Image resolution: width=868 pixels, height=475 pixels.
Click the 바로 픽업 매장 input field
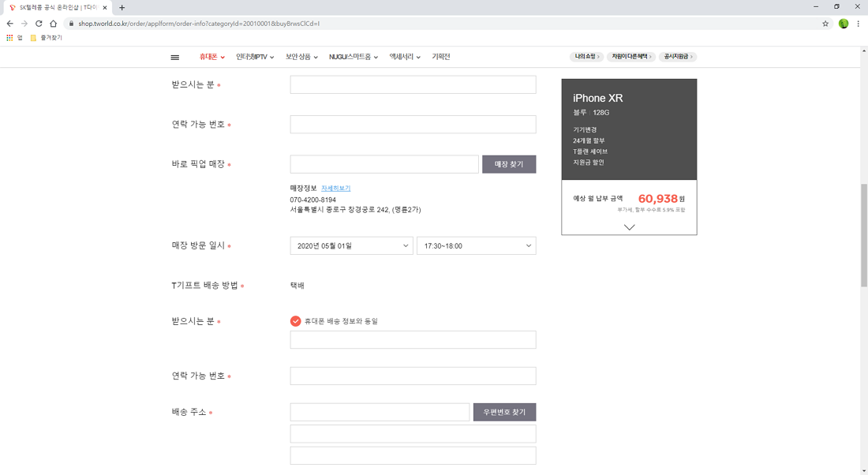tap(384, 164)
